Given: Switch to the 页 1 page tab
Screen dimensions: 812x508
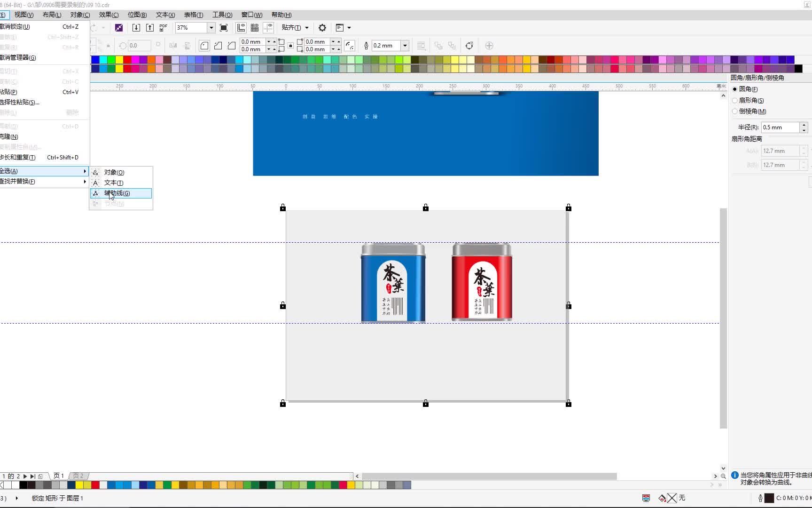Looking at the screenshot, I should coord(59,476).
